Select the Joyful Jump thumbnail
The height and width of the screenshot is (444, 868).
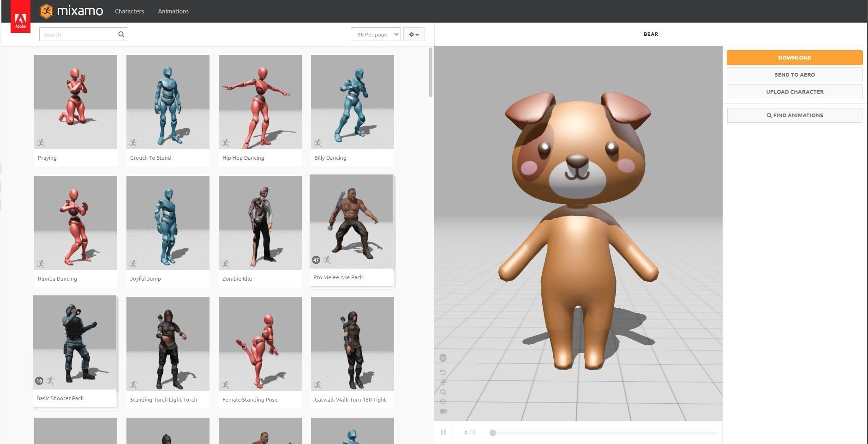(168, 223)
